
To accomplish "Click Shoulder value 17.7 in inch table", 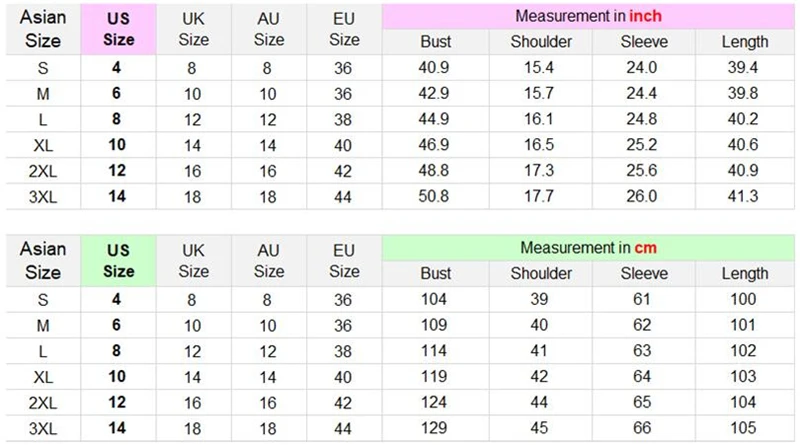I will 539,196.
